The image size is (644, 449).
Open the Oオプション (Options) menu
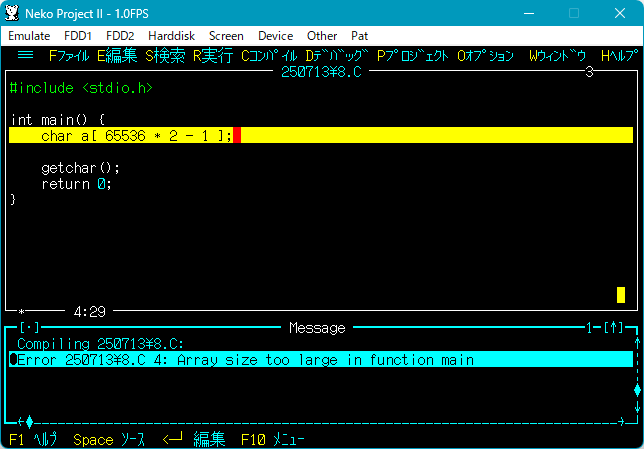tap(485, 55)
